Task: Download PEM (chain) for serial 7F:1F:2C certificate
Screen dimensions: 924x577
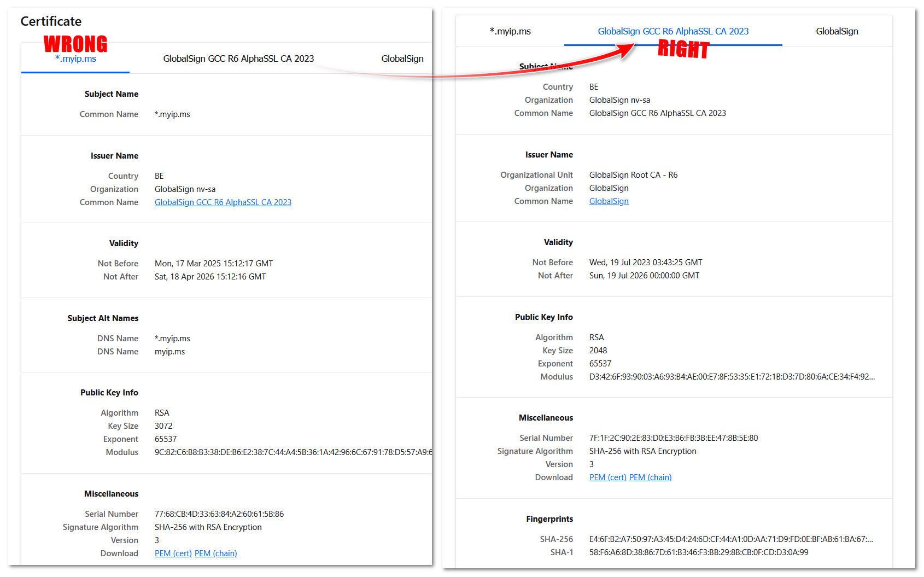Action: 651,477
